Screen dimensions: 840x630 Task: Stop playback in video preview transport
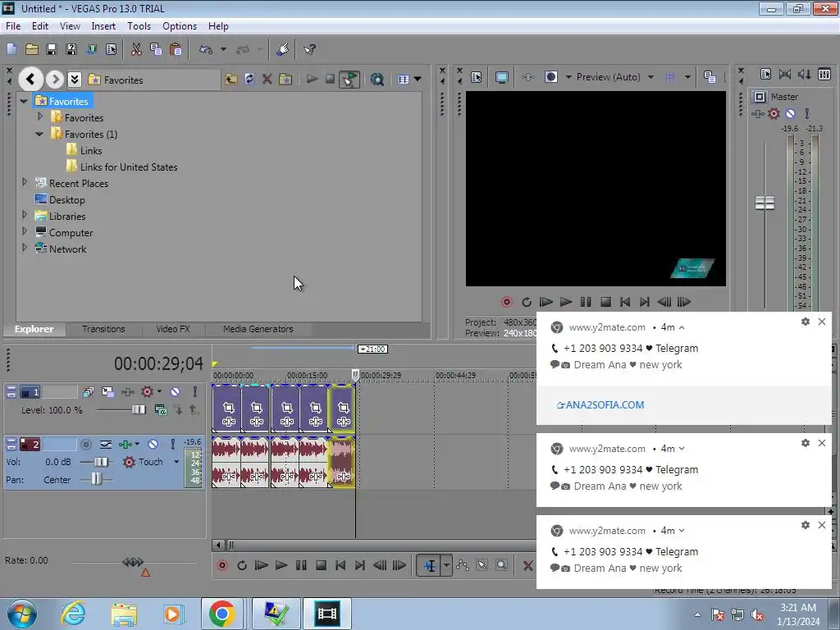[x=606, y=302]
